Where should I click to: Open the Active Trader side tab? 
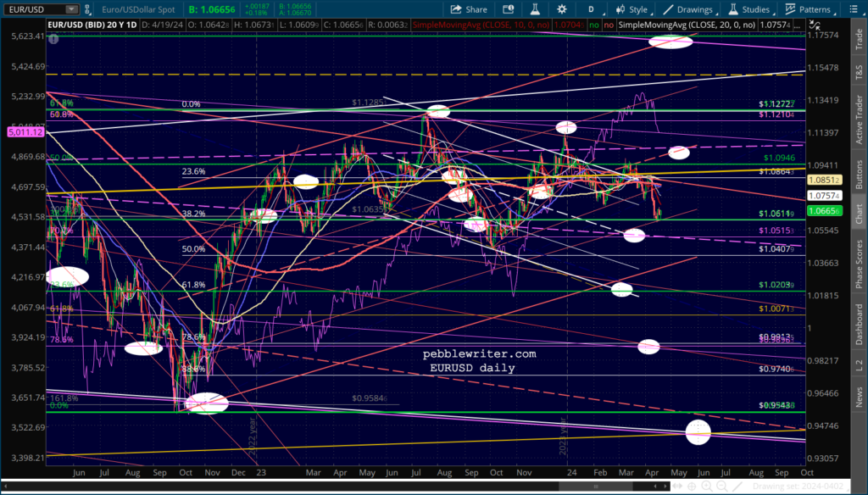point(860,119)
